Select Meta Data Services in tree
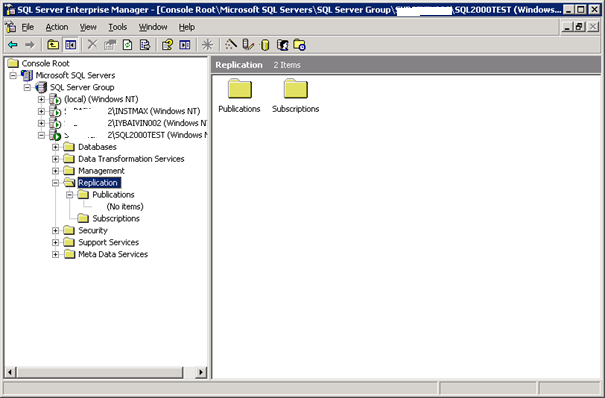The image size is (605, 398). pyautogui.click(x=113, y=255)
